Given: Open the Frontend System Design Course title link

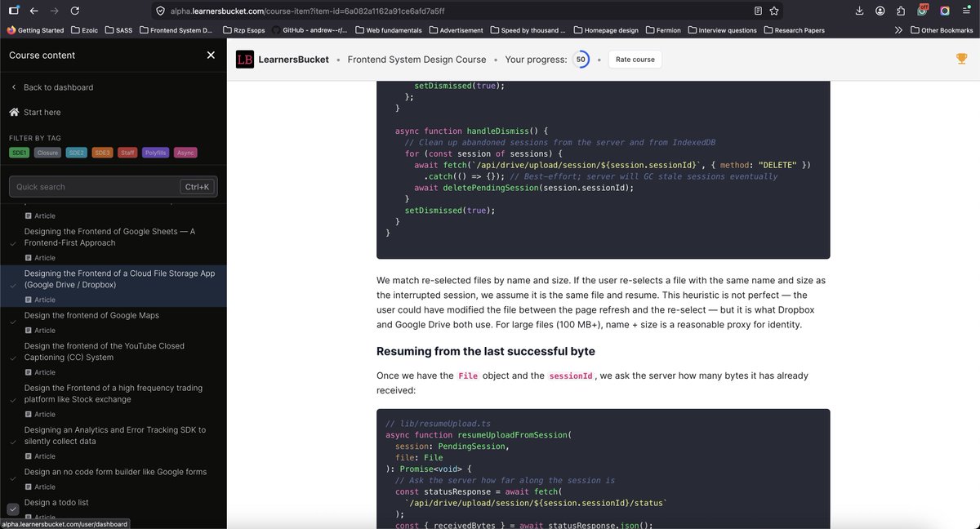Looking at the screenshot, I should coord(416,60).
